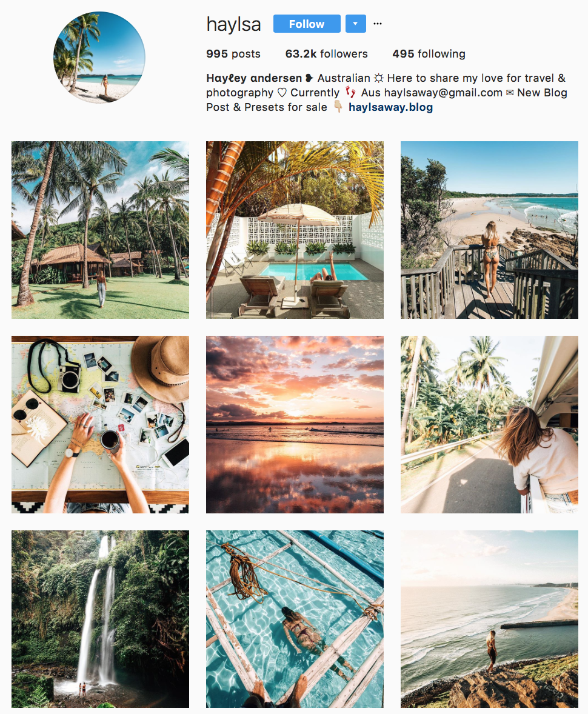588x714 pixels.
Task: View the 63.2k followers list
Action: pos(326,54)
